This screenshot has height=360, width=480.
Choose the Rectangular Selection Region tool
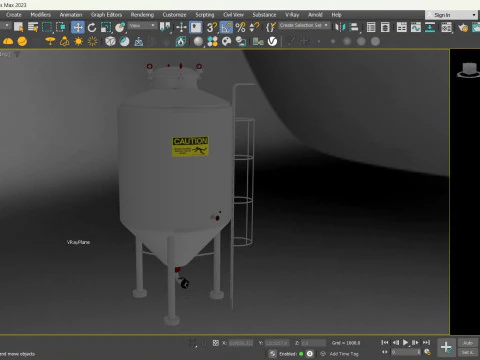click(47, 27)
